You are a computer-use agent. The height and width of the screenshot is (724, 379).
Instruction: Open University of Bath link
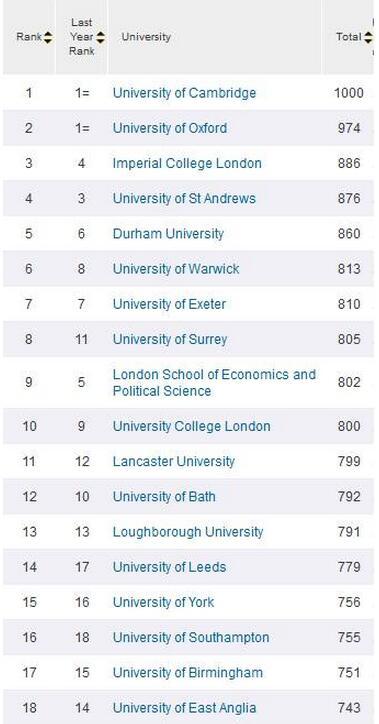164,496
